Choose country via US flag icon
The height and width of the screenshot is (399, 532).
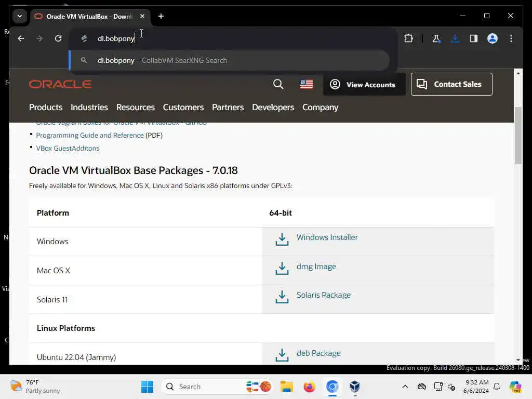point(307,84)
